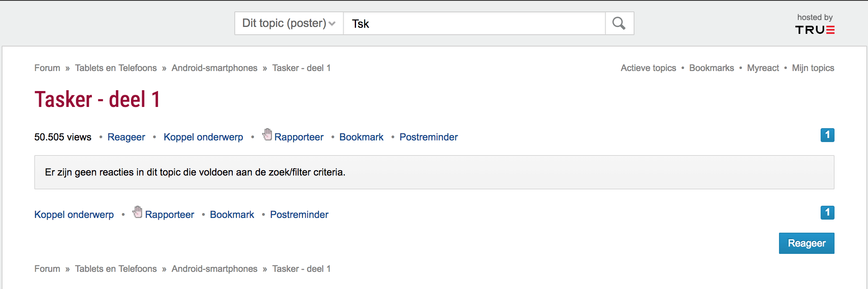Open 'Android-smartphones' in bottom breadcrumb
Screen dimensions: 868x289
tap(214, 269)
